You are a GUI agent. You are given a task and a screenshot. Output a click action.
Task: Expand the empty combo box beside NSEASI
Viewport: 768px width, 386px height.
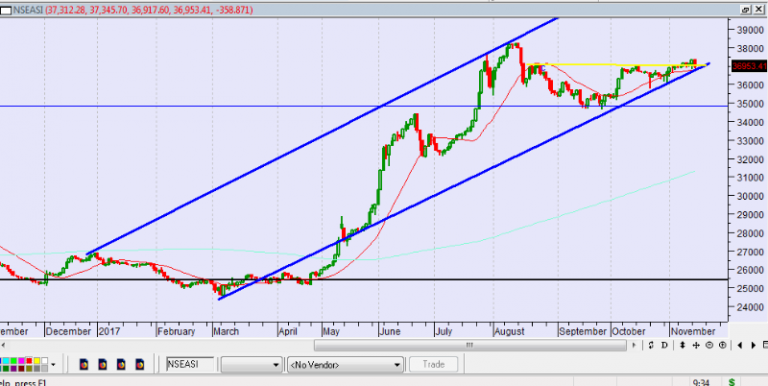[x=252, y=365]
